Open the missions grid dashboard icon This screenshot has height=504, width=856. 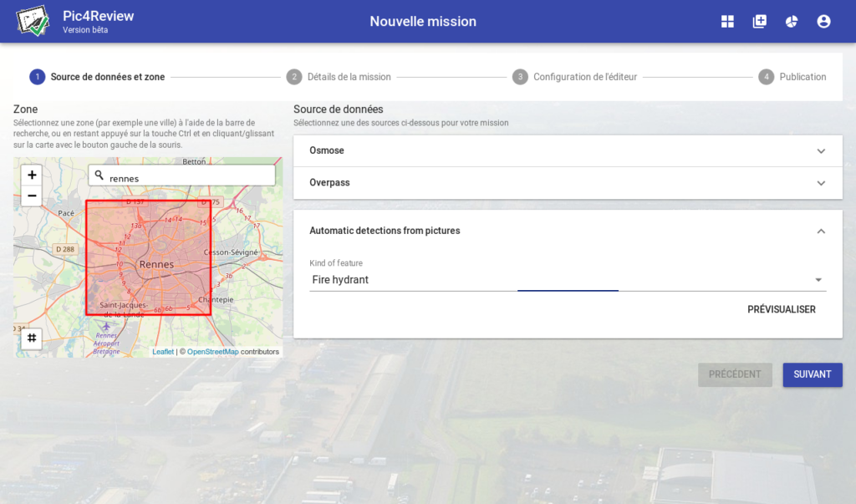pyautogui.click(x=727, y=22)
